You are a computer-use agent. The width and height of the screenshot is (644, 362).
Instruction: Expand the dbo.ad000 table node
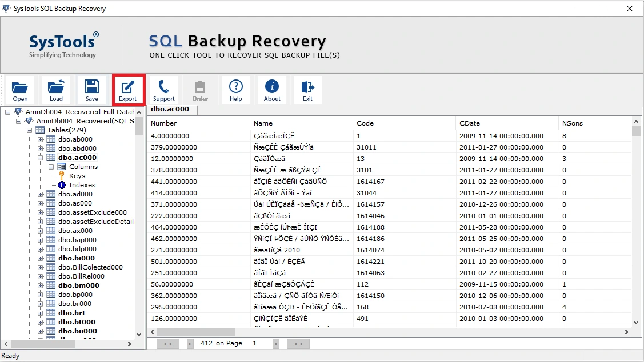click(40, 194)
